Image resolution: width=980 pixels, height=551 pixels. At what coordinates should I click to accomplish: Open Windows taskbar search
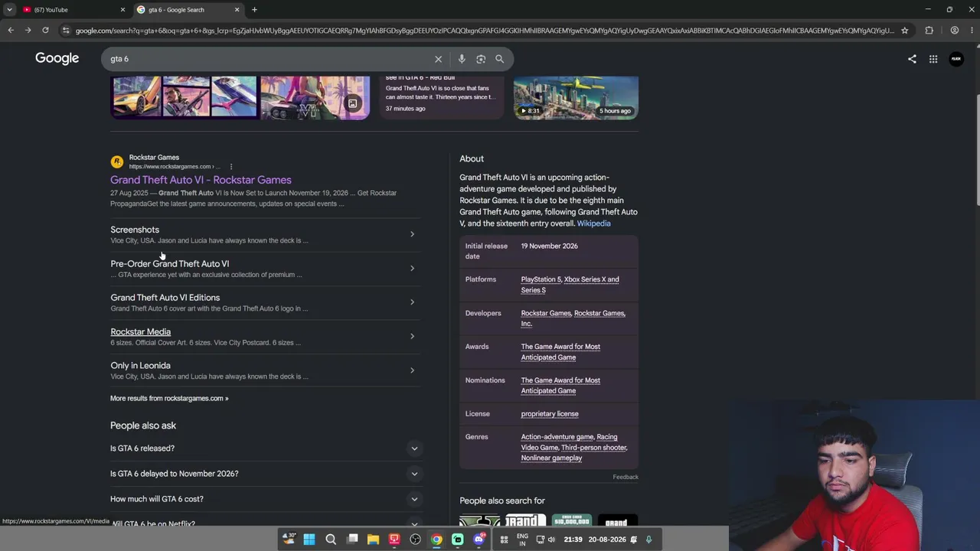point(331,540)
